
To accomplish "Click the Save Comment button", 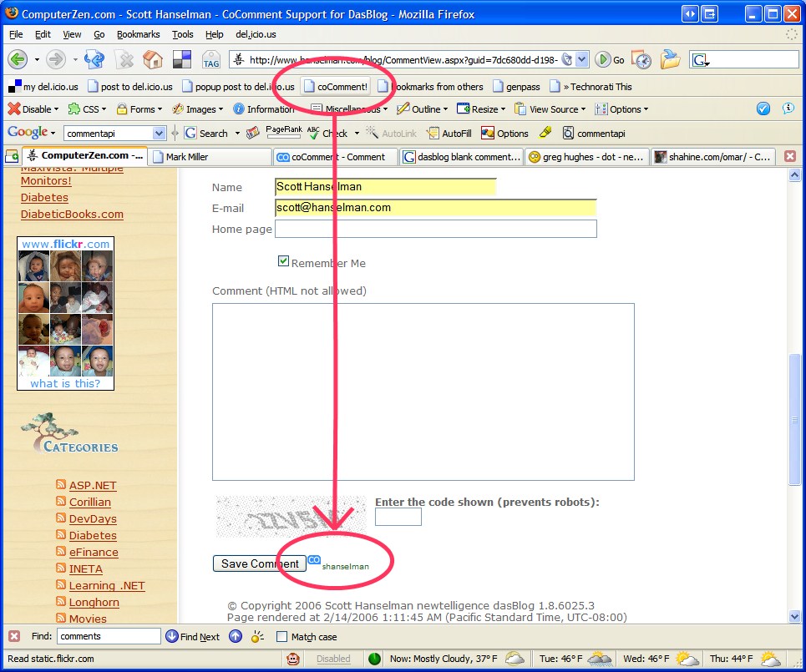I will pos(260,563).
